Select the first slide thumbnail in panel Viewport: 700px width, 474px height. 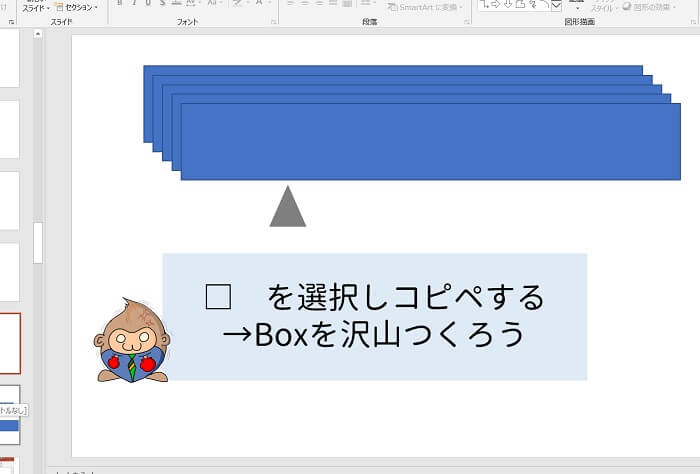pyautogui.click(x=9, y=58)
